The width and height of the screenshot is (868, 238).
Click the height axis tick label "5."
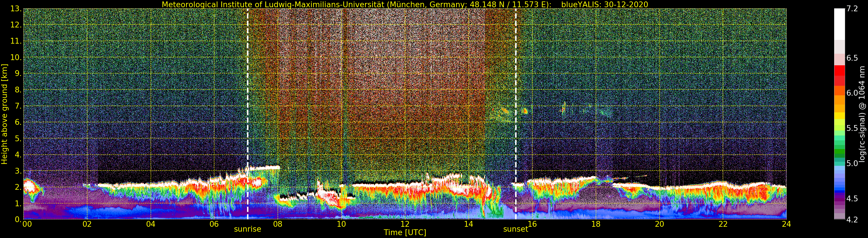point(19,138)
